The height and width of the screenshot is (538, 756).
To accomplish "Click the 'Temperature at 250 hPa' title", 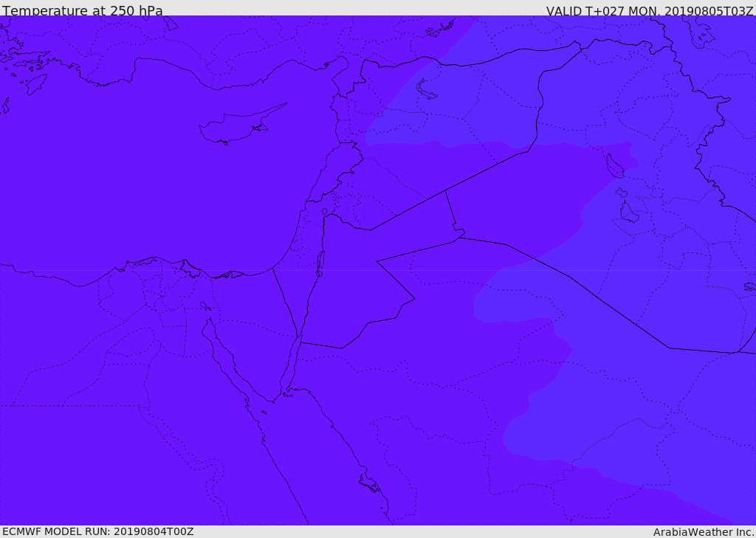I will (x=83, y=10).
